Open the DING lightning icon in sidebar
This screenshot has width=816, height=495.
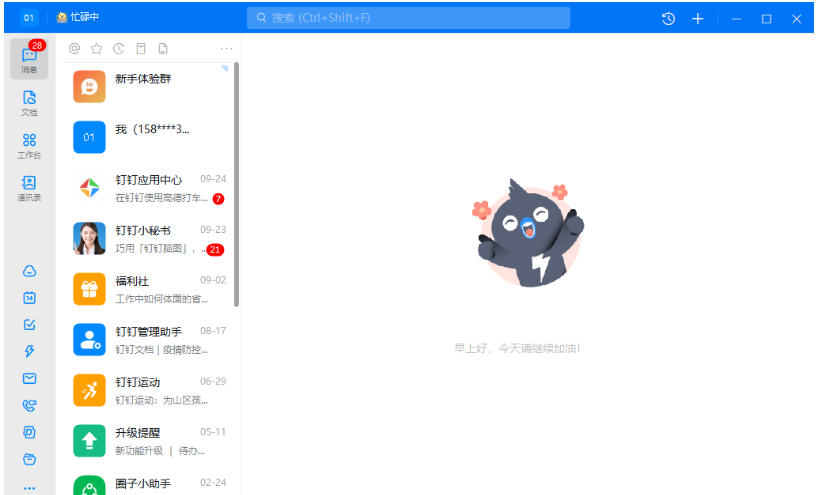click(x=30, y=351)
